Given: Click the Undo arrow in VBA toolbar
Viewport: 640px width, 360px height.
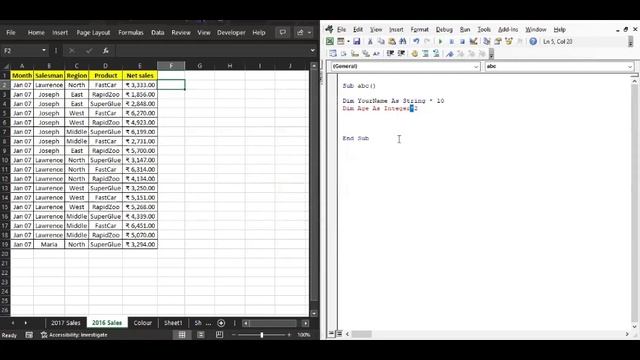Looking at the screenshot, I should [x=416, y=41].
